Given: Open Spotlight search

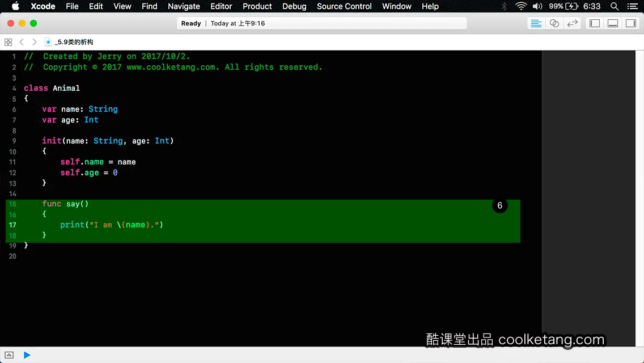Looking at the screenshot, I should (615, 6).
